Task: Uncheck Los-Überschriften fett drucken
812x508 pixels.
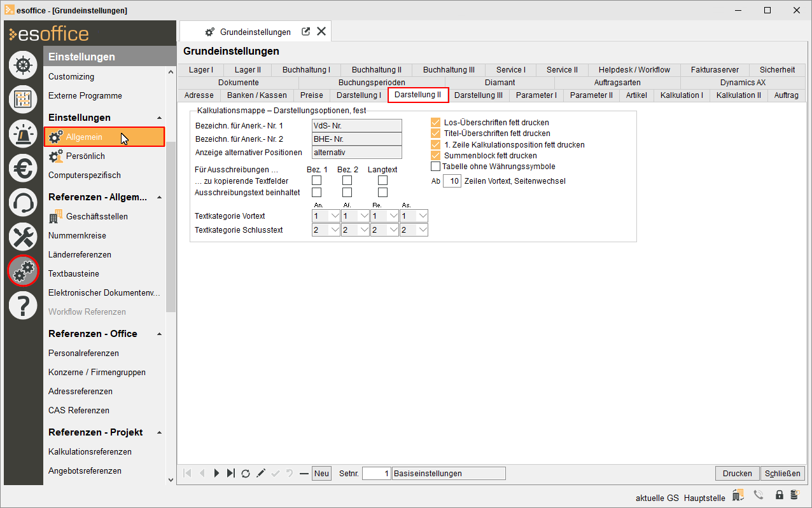Action: pyautogui.click(x=436, y=123)
